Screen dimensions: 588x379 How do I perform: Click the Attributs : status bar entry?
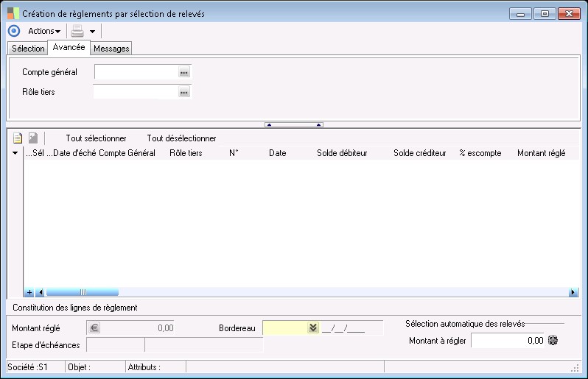tap(144, 367)
